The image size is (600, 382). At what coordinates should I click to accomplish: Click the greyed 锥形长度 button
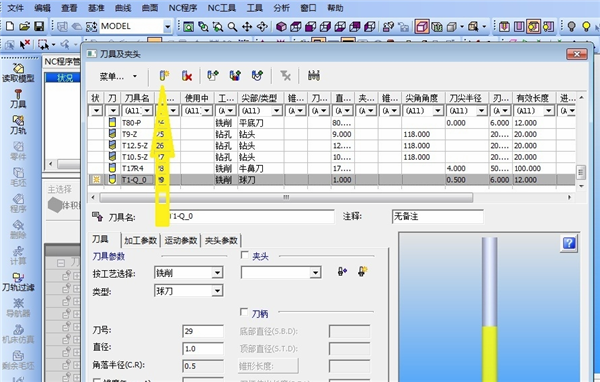point(267,366)
